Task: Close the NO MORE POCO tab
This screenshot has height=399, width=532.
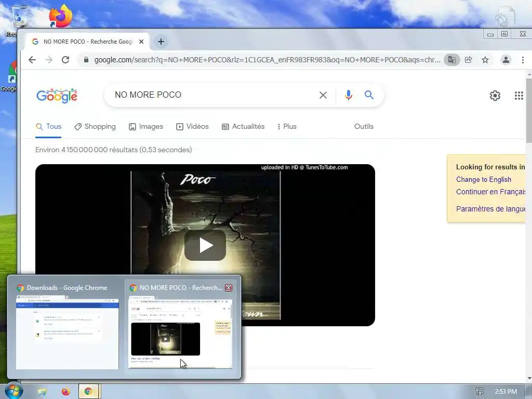Action: [141, 42]
